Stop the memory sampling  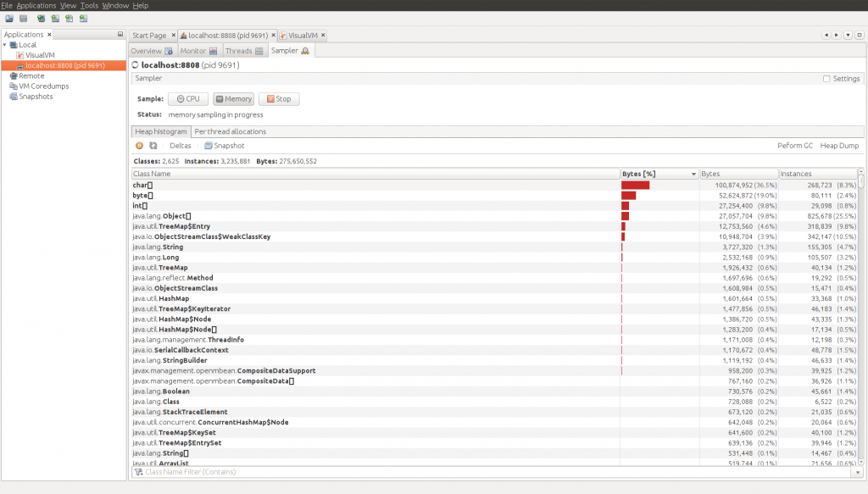coord(279,99)
